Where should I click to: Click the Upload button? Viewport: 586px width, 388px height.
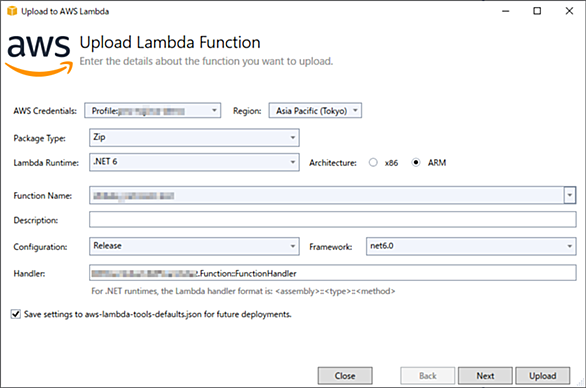pyautogui.click(x=543, y=376)
